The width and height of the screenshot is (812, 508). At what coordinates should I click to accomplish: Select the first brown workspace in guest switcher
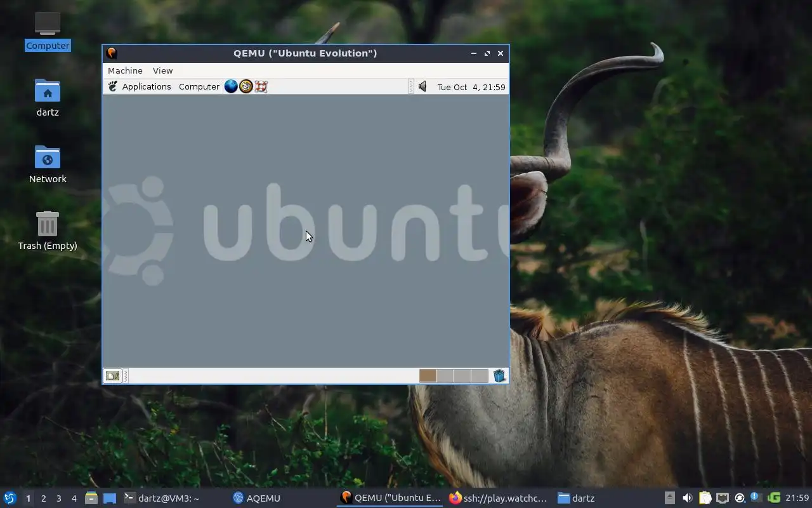(428, 376)
